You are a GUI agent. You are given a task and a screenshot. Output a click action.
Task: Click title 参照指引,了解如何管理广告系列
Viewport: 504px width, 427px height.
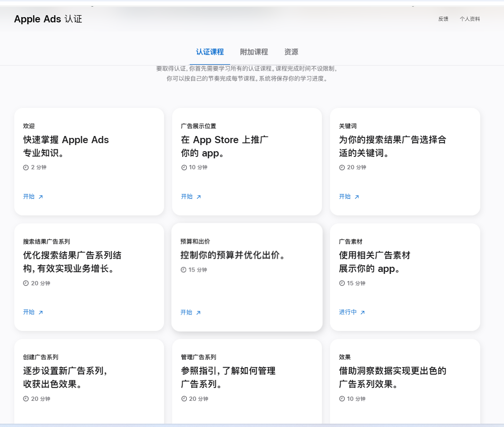click(228, 378)
